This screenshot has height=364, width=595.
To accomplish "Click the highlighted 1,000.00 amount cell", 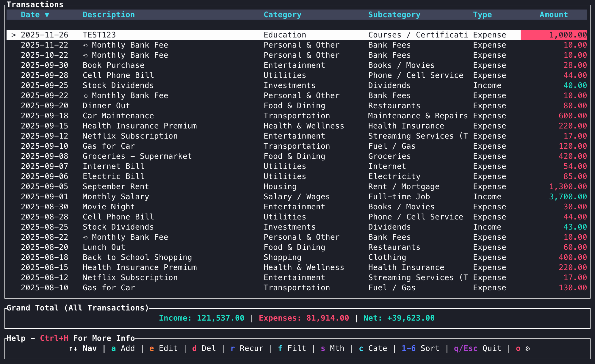I will pos(554,35).
